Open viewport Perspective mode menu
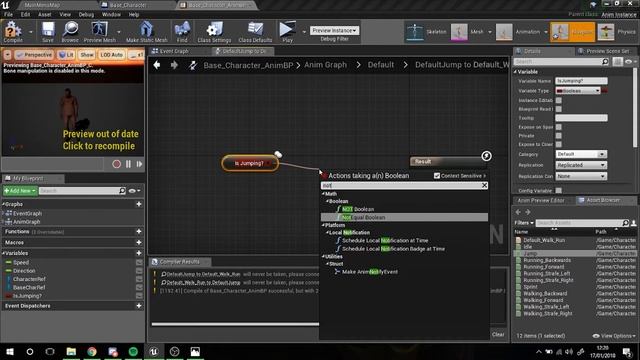Viewport: 640px width, 360px height. point(34,55)
